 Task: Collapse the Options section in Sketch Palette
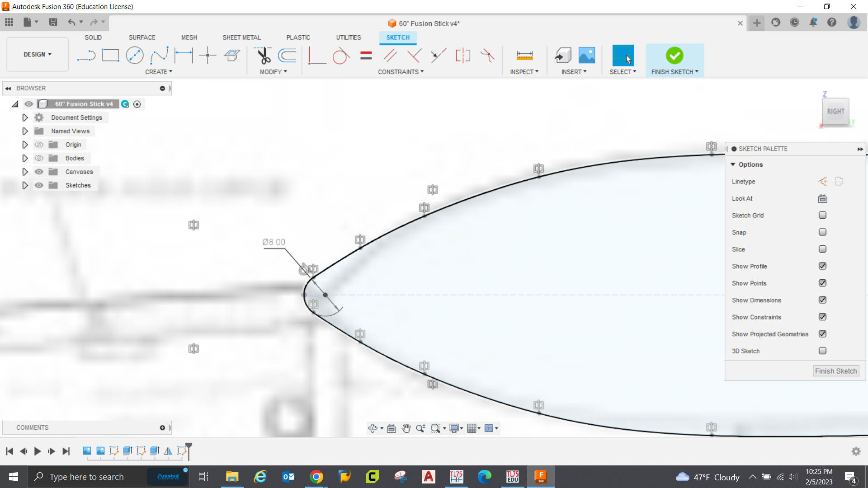tap(733, 164)
